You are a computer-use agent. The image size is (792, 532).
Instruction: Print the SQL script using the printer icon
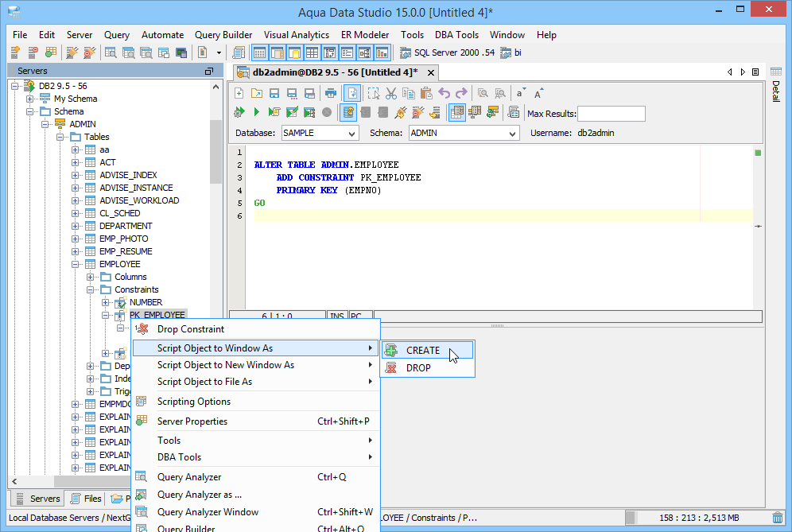tap(330, 93)
